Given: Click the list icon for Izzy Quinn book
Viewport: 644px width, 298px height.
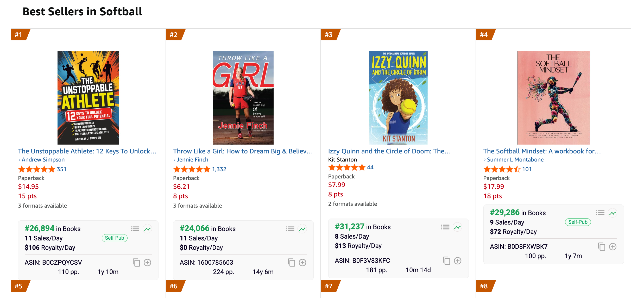Looking at the screenshot, I should [445, 227].
